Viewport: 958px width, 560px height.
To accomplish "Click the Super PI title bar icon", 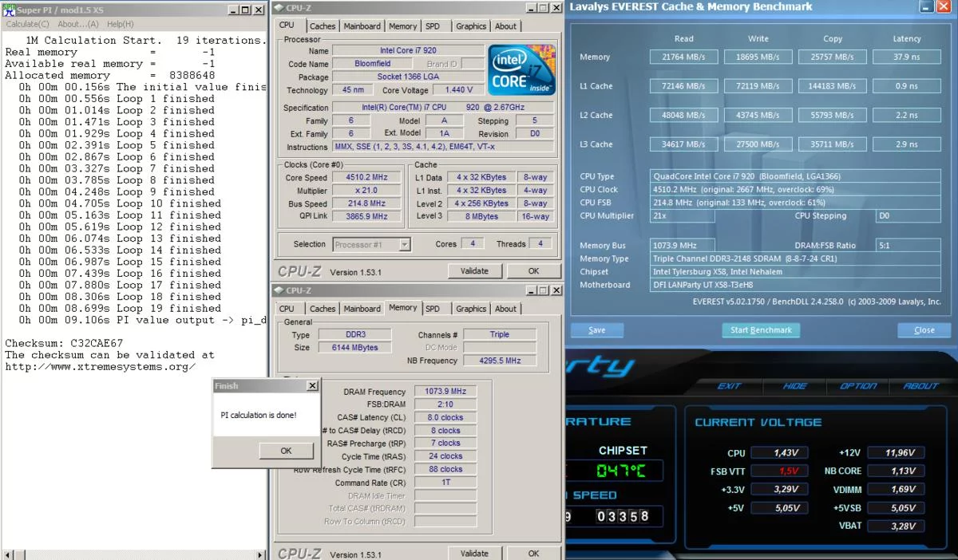I will pyautogui.click(x=9, y=9).
